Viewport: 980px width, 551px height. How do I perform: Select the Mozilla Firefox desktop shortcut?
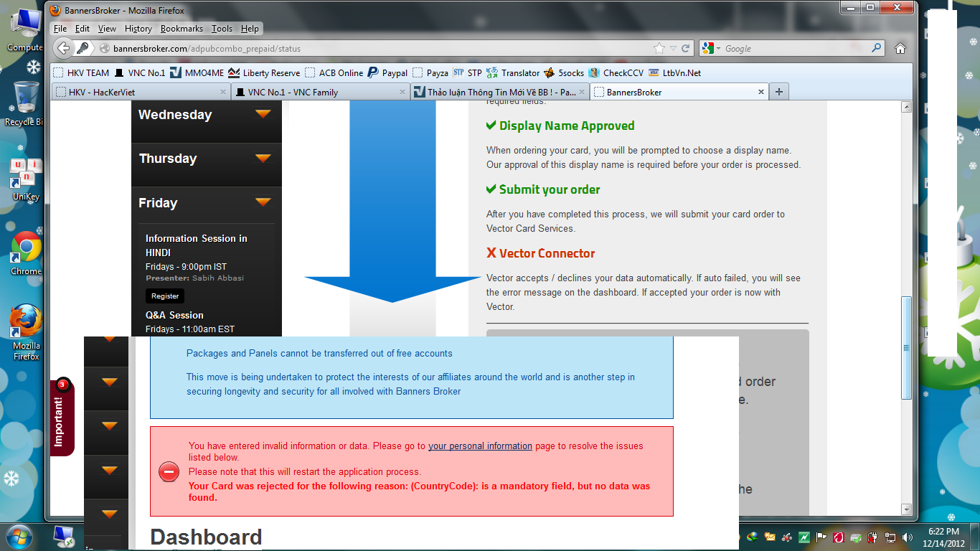coord(26,331)
